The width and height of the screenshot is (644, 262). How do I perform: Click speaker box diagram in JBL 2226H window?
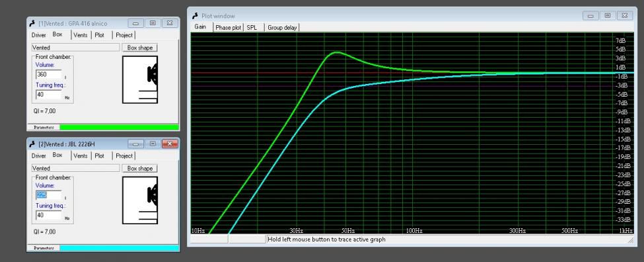coord(140,200)
